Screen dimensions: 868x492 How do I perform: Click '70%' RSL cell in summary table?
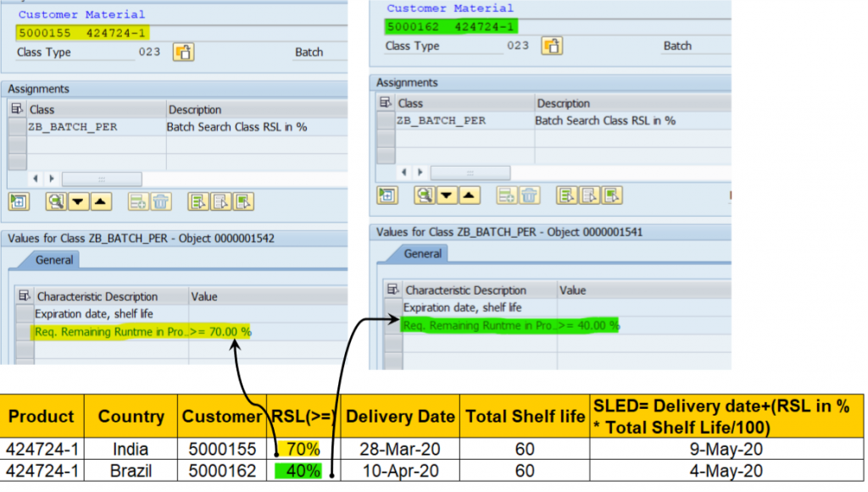pos(303,449)
